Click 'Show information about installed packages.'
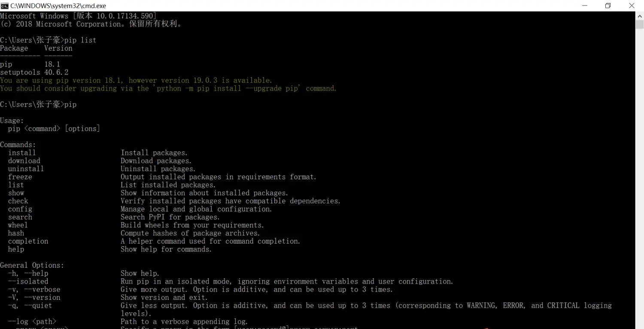Image resolution: width=644 pixels, height=329 pixels. (204, 193)
